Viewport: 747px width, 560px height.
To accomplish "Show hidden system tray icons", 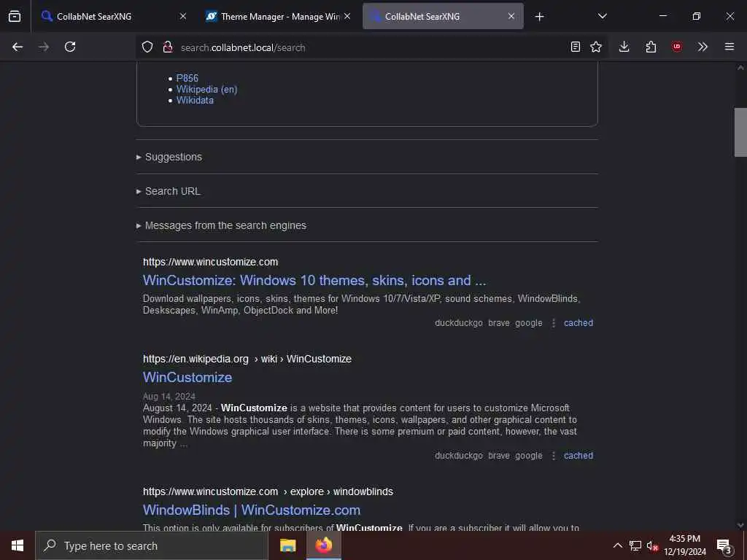I will (x=618, y=545).
